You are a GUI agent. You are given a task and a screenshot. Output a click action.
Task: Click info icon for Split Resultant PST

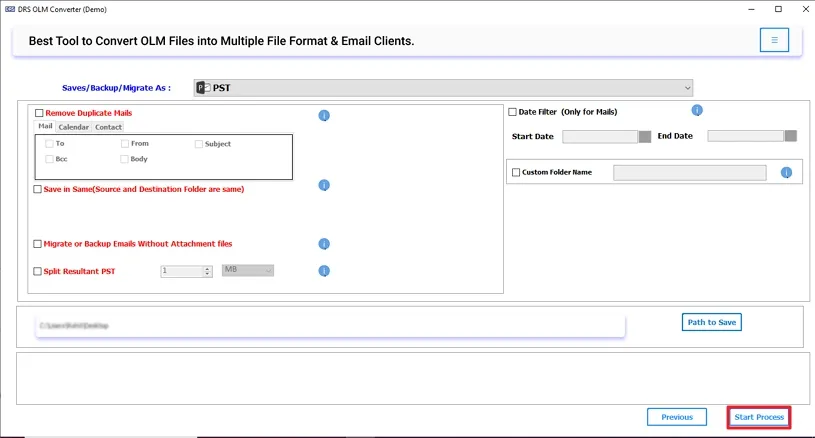tap(324, 271)
